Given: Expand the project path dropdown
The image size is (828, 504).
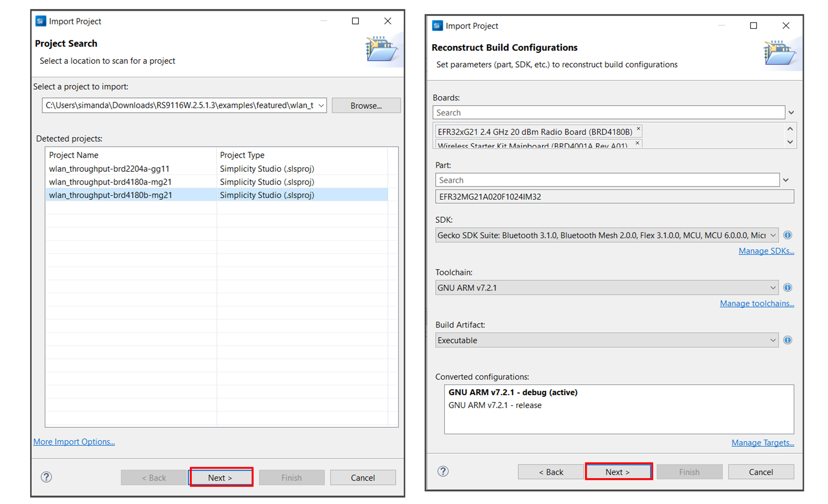Looking at the screenshot, I should click(321, 106).
